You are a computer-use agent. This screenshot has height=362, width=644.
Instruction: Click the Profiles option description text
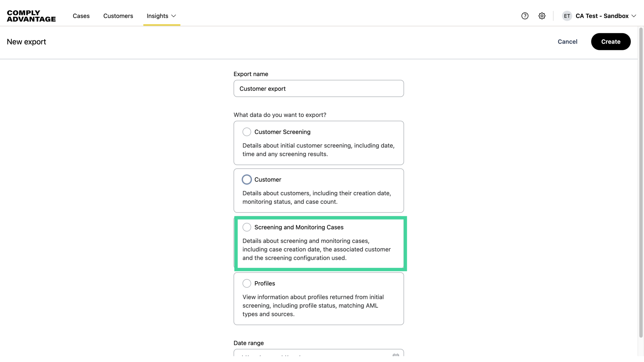313,305
